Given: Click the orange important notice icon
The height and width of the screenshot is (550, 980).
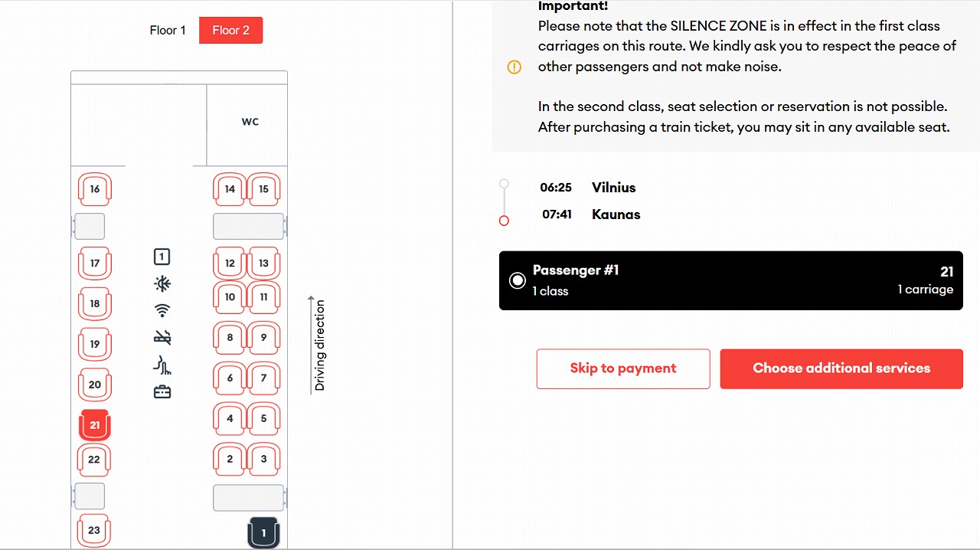Looking at the screenshot, I should pyautogui.click(x=514, y=67).
